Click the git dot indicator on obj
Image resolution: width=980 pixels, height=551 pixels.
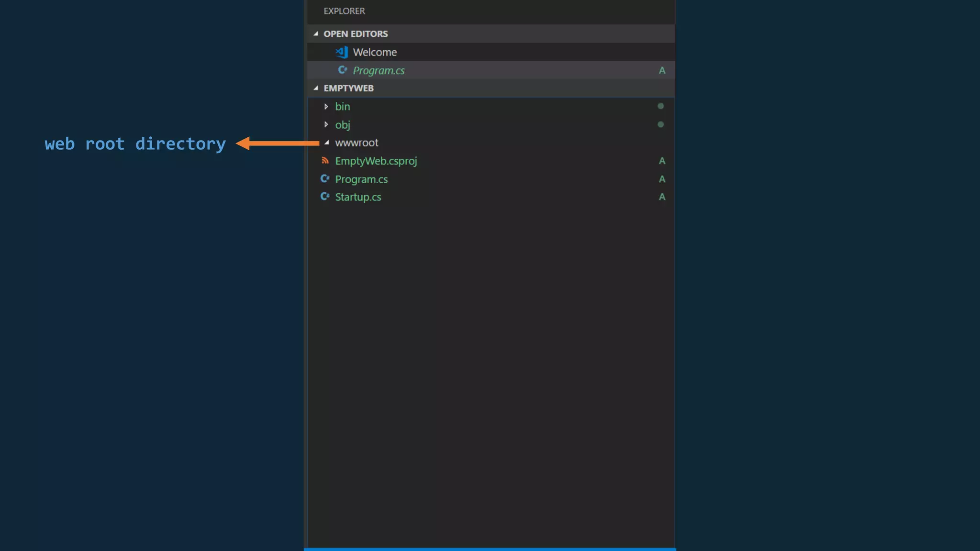pyautogui.click(x=661, y=124)
